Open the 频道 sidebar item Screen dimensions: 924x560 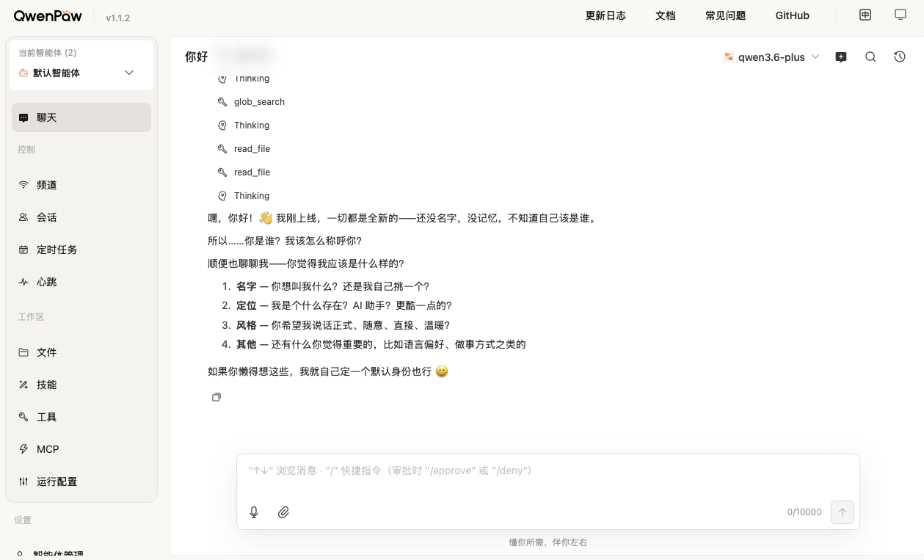47,185
